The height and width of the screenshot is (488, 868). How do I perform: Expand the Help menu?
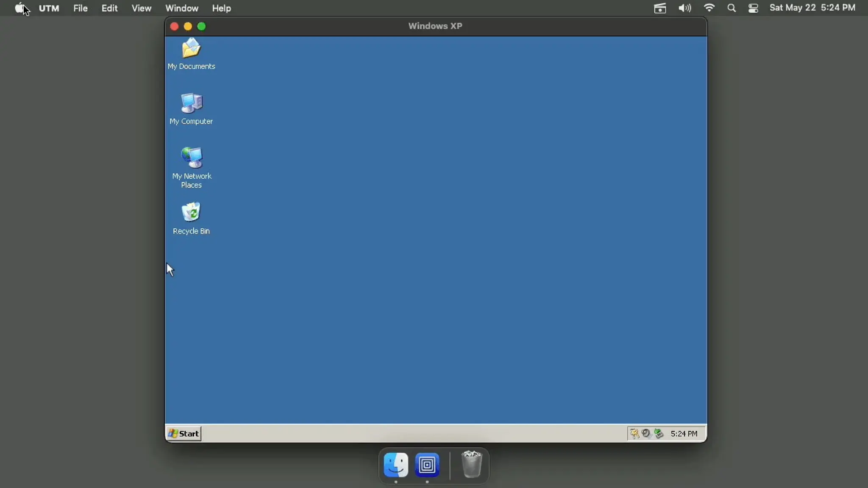(x=222, y=8)
